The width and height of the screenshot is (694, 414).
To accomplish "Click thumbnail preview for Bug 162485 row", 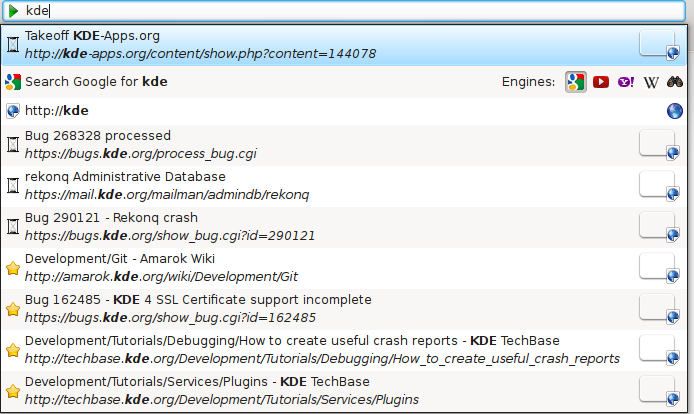I will pos(659,309).
